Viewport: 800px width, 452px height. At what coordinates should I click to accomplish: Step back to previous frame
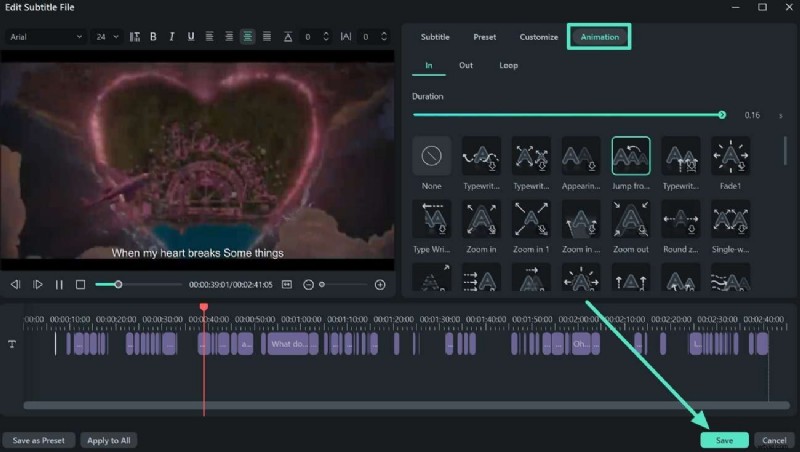point(15,285)
